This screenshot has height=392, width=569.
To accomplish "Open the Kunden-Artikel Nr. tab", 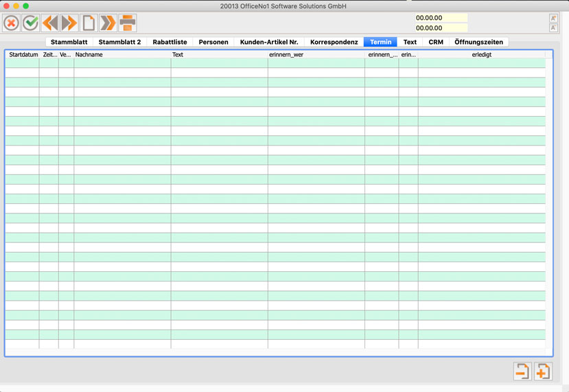I will [x=269, y=42].
